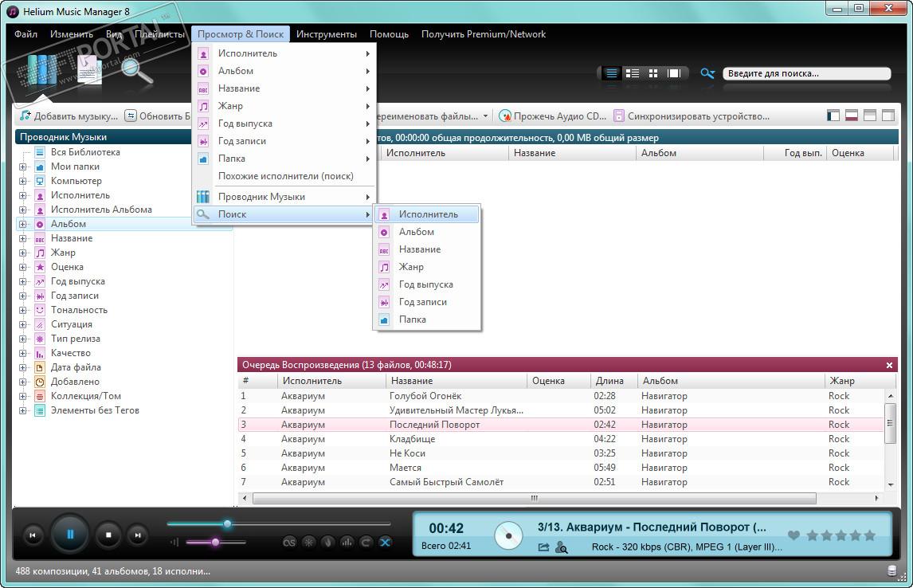This screenshot has width=913, height=588.
Task: Click the purple volume slider
Action: (215, 543)
